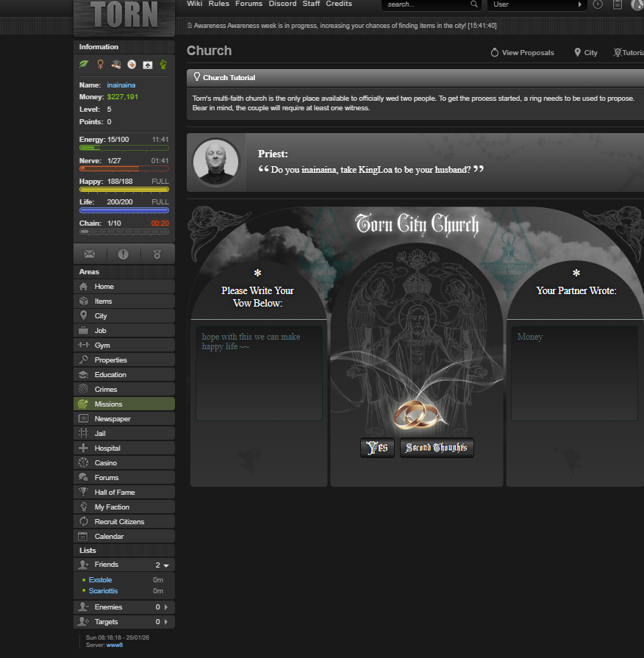The height and width of the screenshot is (658, 644).
Task: Click the Second Thoughts button
Action: (437, 448)
